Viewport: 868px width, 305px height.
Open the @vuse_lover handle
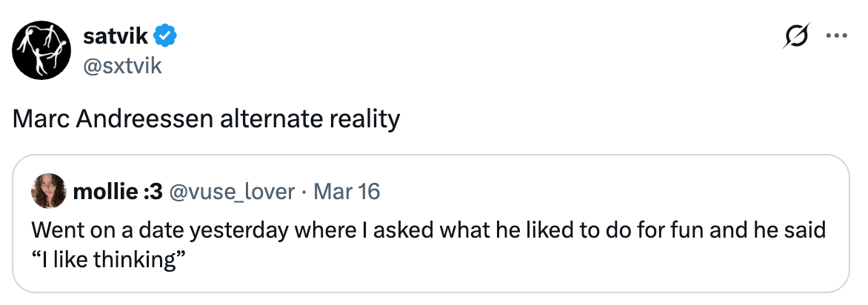click(x=232, y=192)
